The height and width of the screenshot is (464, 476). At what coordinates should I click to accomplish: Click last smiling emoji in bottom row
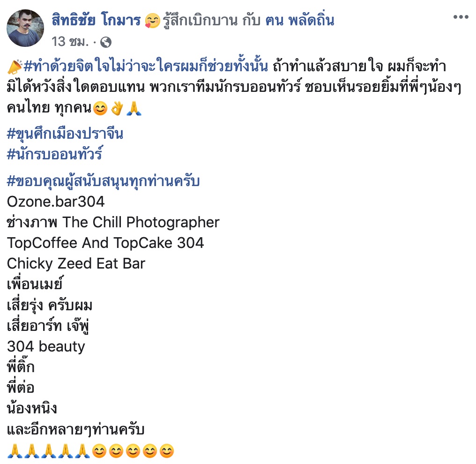coord(167,450)
